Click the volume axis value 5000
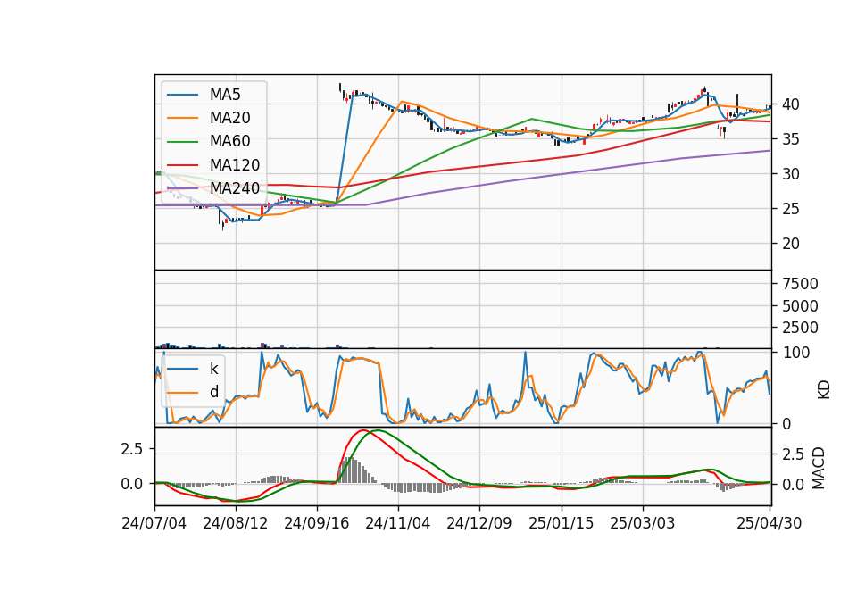Viewport: 857px width, 616px height. click(x=800, y=306)
